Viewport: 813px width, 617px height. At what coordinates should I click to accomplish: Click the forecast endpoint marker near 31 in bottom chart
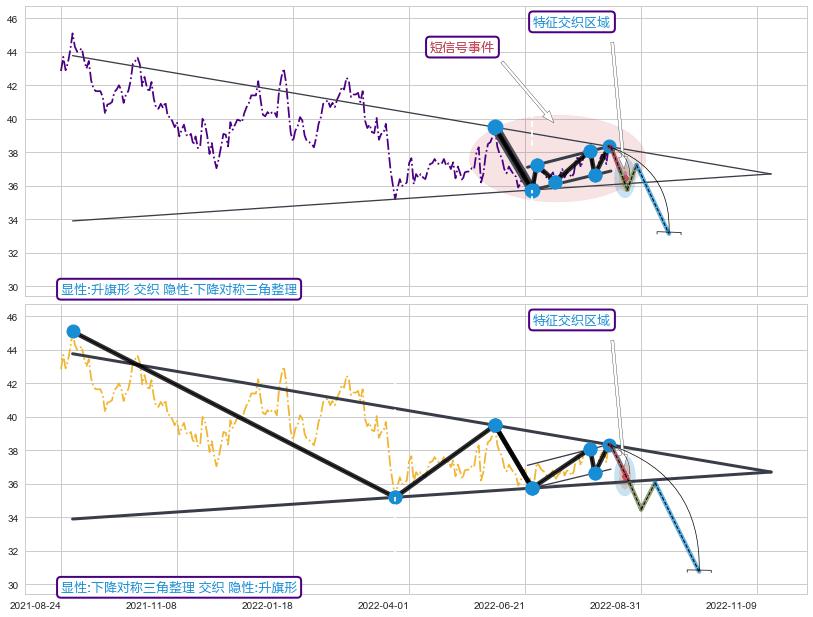(x=699, y=570)
